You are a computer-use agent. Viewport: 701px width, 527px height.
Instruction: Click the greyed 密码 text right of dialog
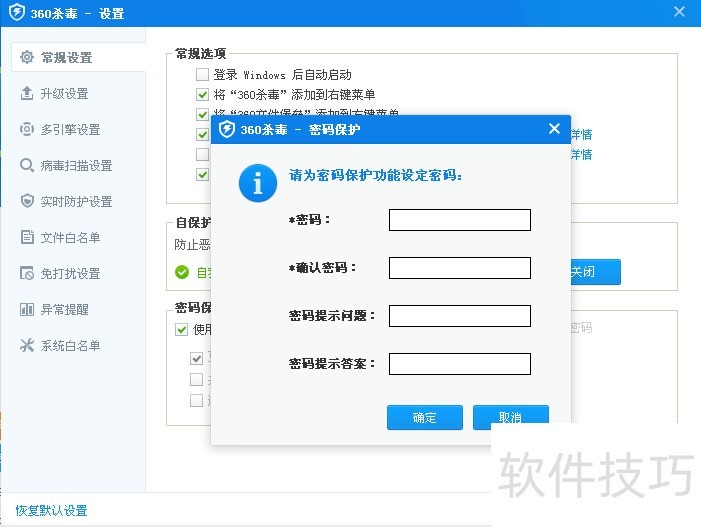coord(581,328)
